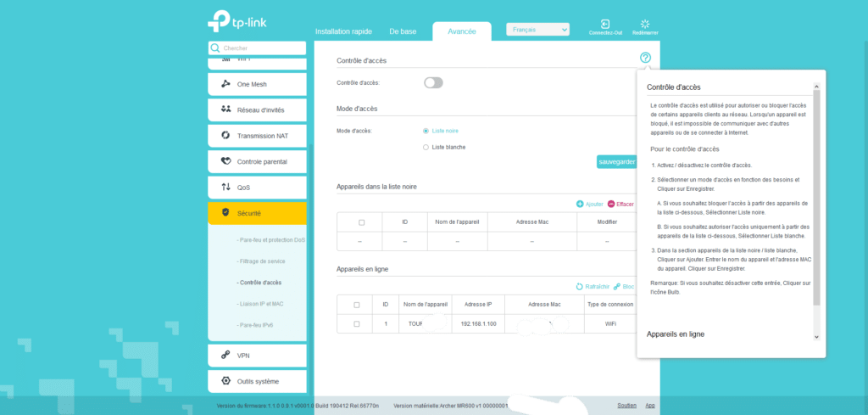Enable the Contrôle d'accès toggle switch
Image resolution: width=868 pixels, height=415 pixels.
click(x=433, y=82)
